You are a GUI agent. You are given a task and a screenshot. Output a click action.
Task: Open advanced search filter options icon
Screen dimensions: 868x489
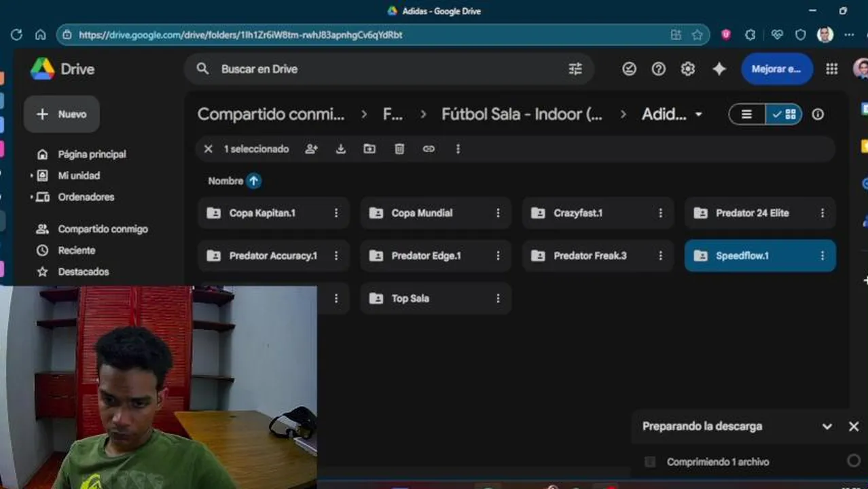coord(575,69)
